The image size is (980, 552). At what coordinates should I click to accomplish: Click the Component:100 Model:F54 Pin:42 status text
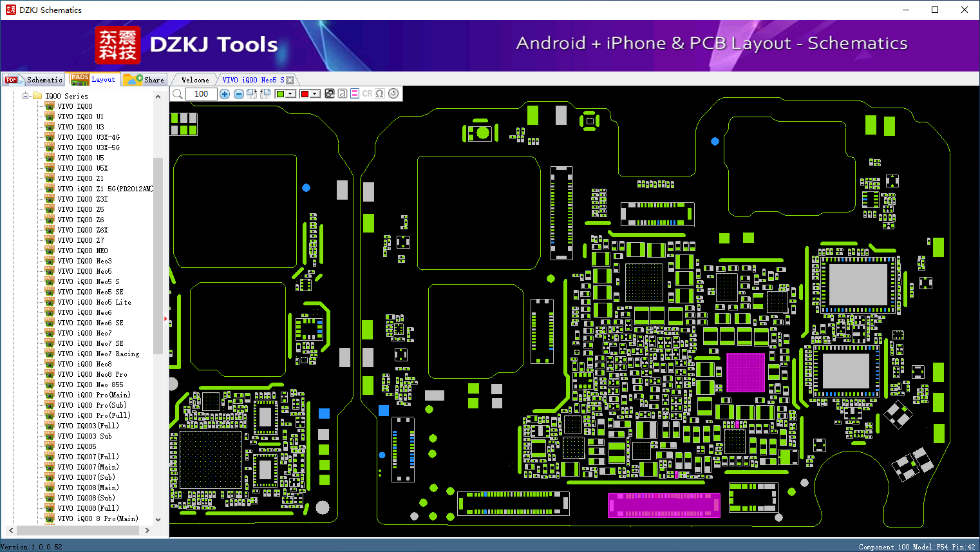(x=917, y=547)
